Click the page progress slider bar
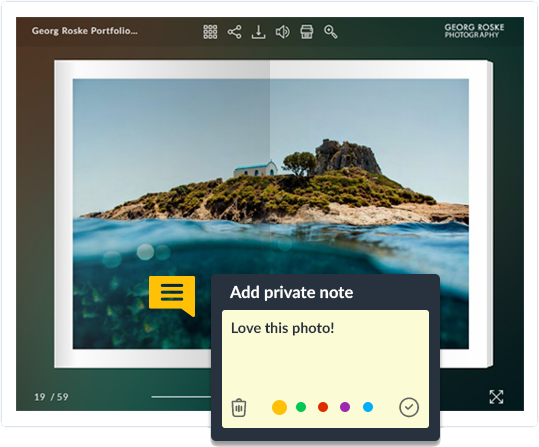539x447 pixels. (x=181, y=397)
